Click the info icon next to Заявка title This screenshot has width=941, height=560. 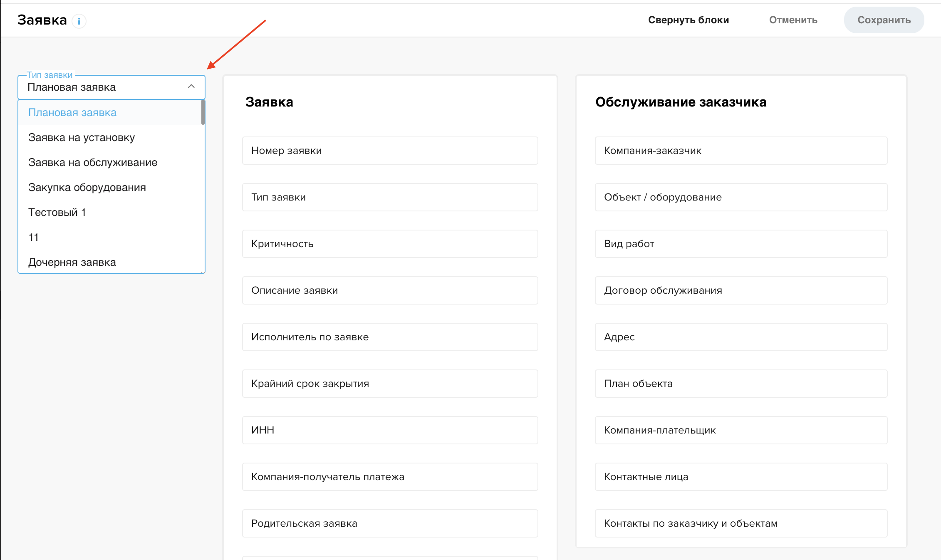coord(79,21)
